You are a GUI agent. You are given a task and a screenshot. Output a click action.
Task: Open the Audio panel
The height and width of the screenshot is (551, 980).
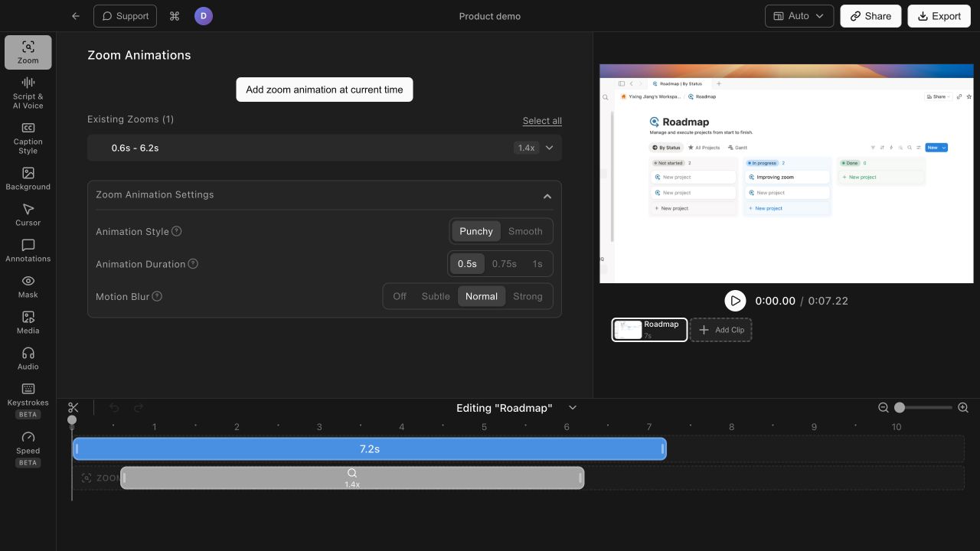coord(28,358)
